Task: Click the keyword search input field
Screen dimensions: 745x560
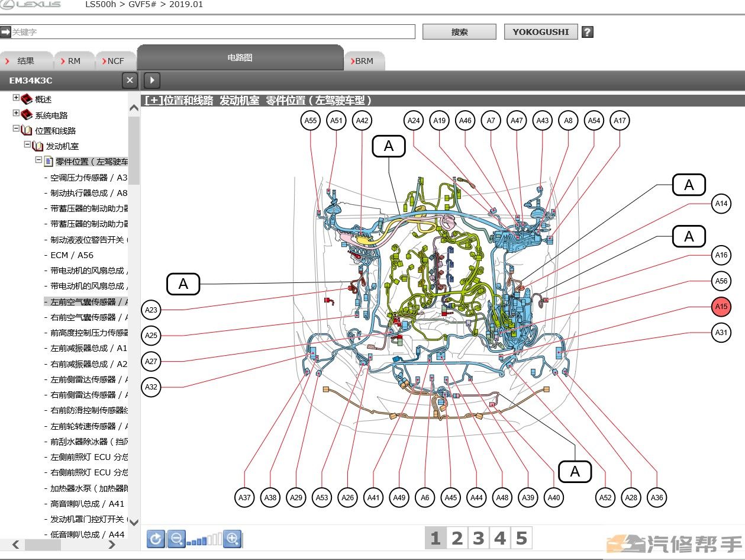Action: coord(212,32)
